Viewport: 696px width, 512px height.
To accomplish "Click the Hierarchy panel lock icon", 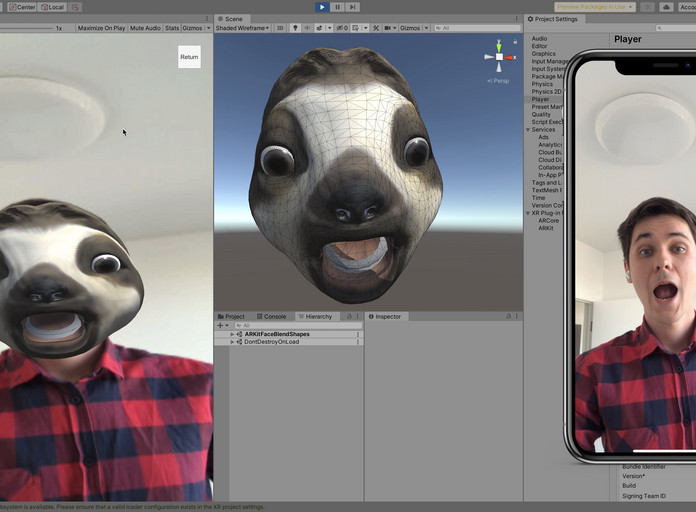I will [349, 316].
